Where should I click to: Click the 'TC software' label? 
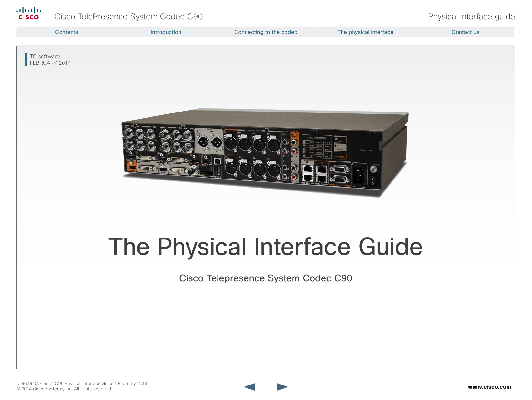(45, 56)
